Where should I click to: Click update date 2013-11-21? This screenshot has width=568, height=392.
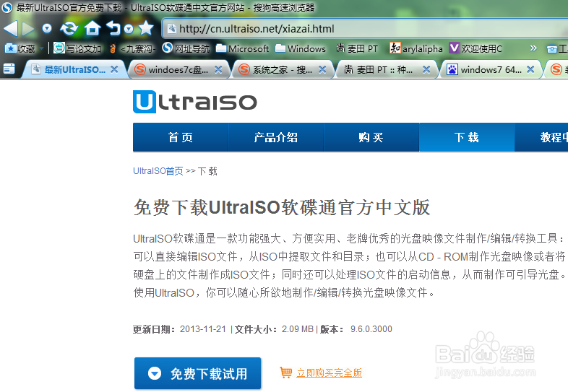click(203, 329)
